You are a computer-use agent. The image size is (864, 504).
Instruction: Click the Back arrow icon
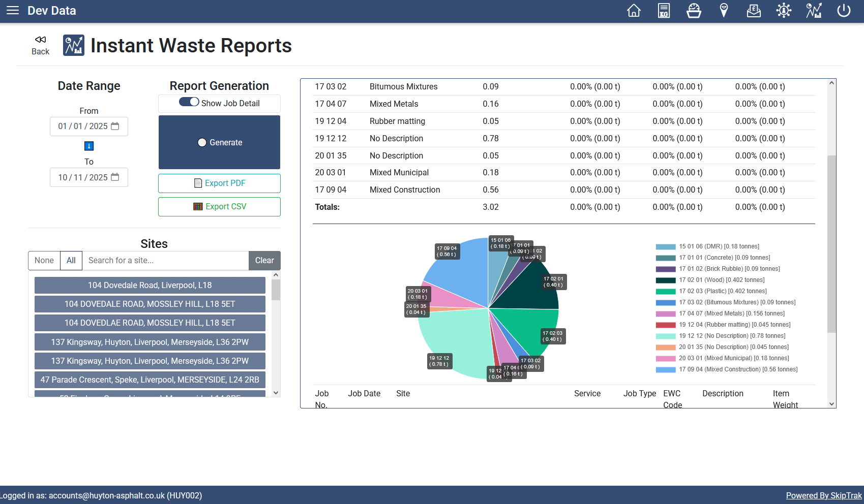[x=40, y=40]
